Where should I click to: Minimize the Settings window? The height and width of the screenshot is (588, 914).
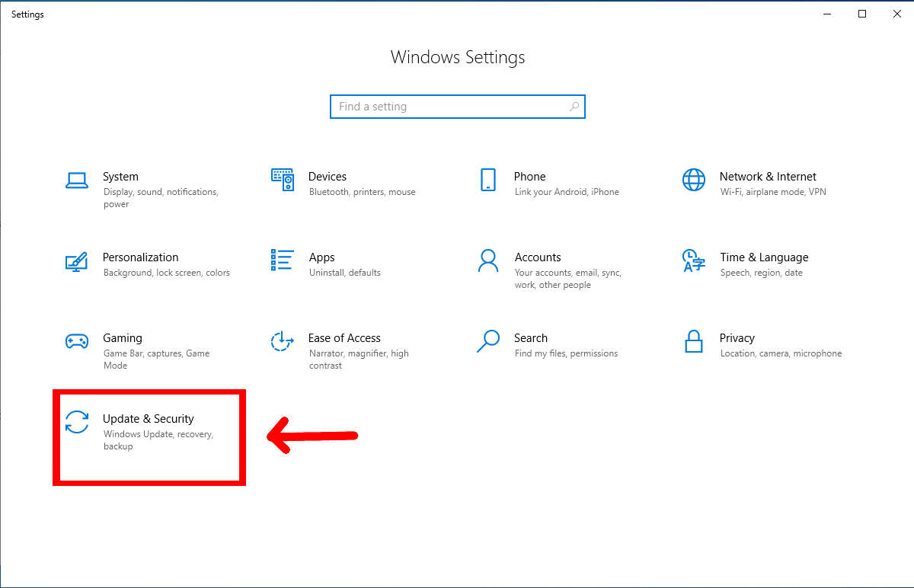(x=827, y=14)
